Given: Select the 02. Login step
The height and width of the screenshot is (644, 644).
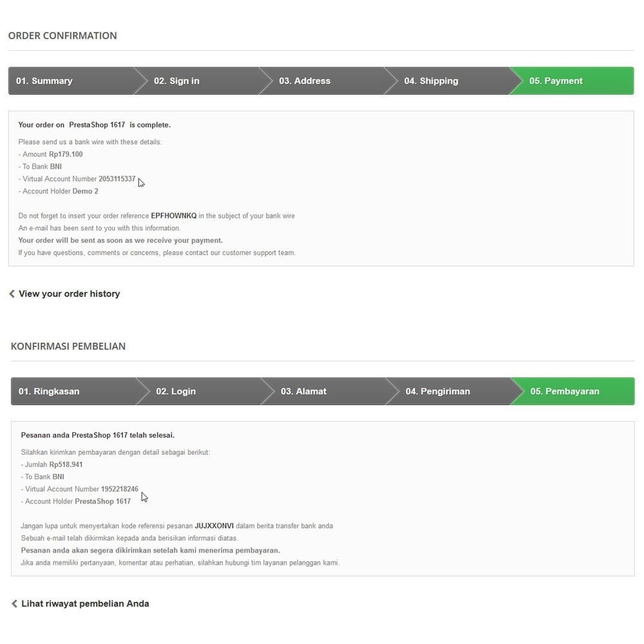Looking at the screenshot, I should tap(200, 392).
